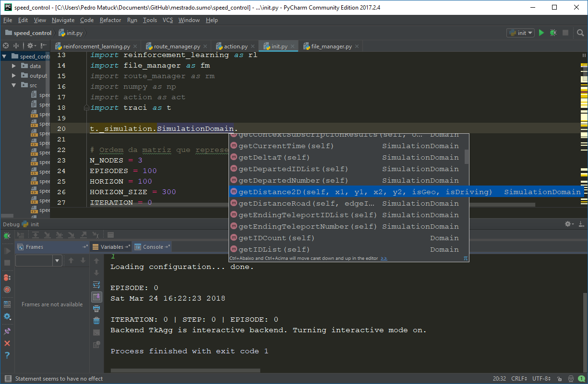
Task: Print console output using the printer icon
Action: (96, 309)
